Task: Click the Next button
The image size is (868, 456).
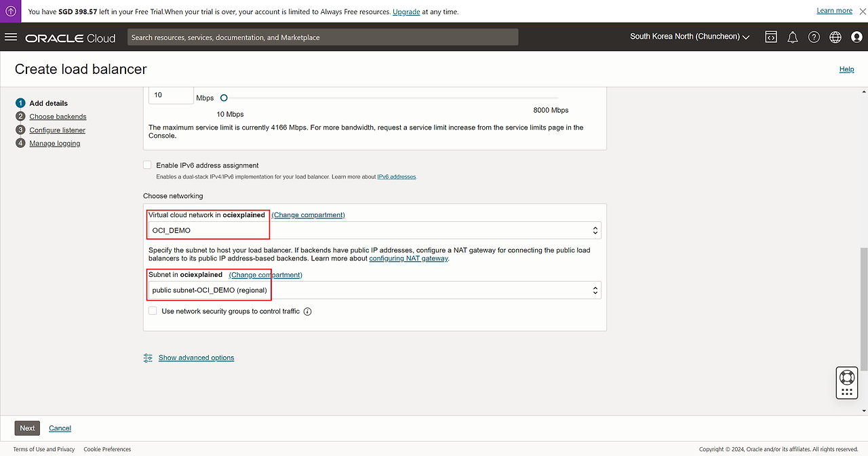Action: [27, 428]
